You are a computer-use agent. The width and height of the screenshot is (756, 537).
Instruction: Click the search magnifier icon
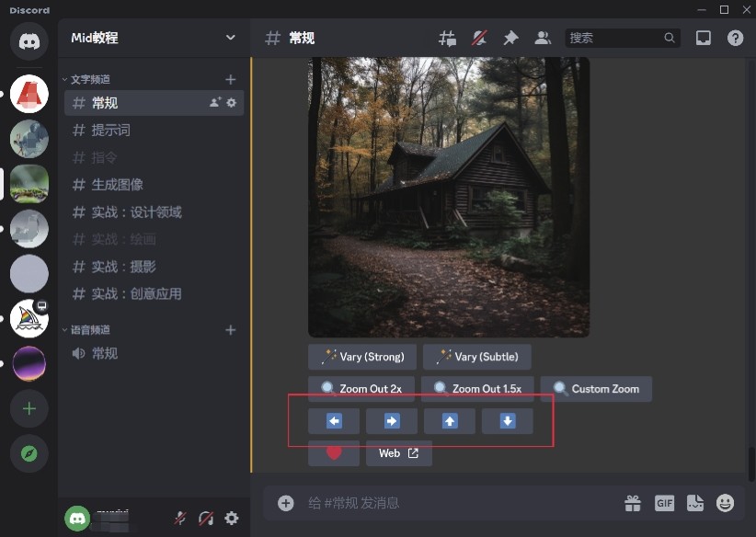pyautogui.click(x=670, y=38)
